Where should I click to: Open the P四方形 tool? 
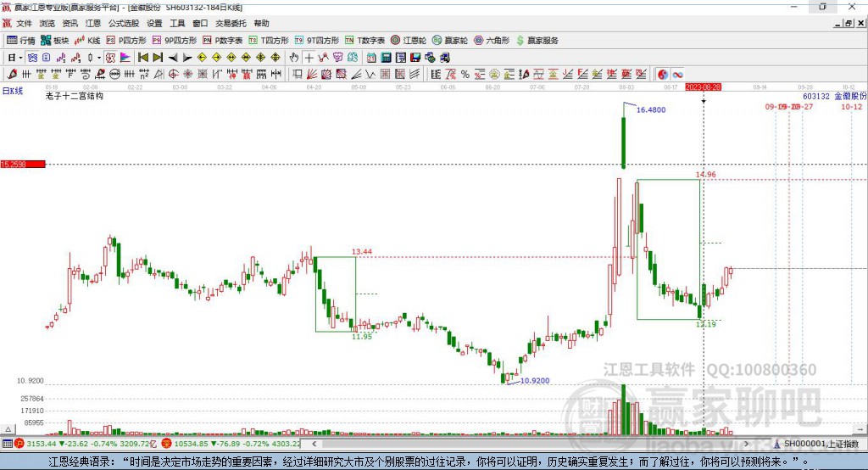pos(126,41)
